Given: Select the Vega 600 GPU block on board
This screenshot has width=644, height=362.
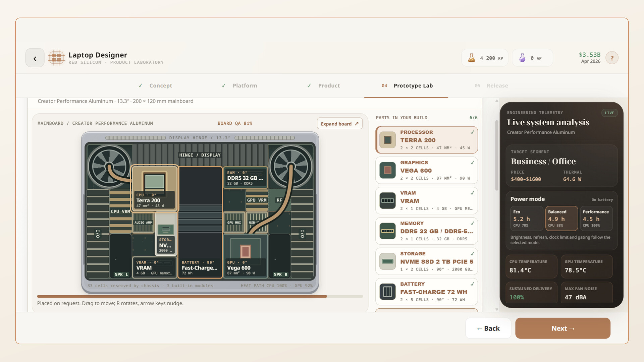Looking at the screenshot, I should click(x=246, y=256).
